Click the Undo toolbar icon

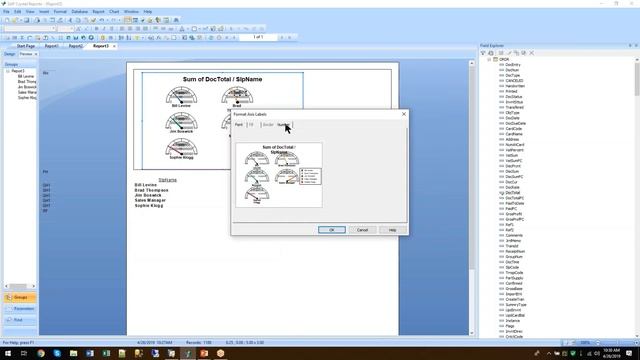(102, 20)
